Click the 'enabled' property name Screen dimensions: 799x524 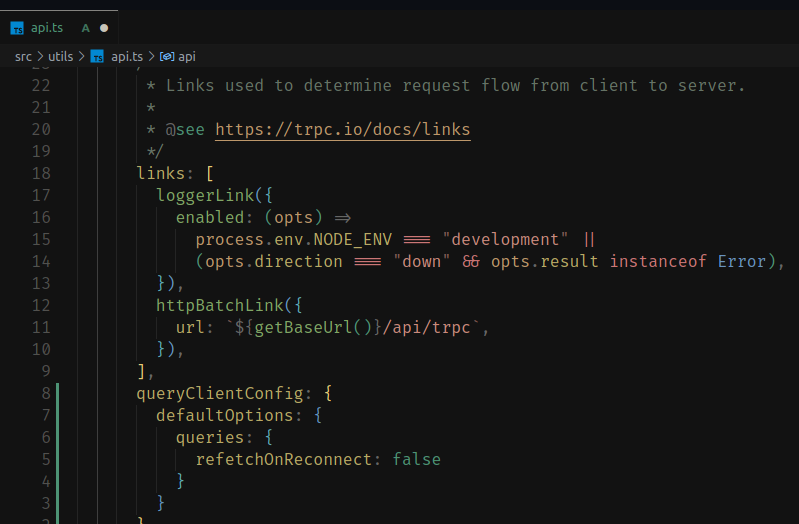210,217
